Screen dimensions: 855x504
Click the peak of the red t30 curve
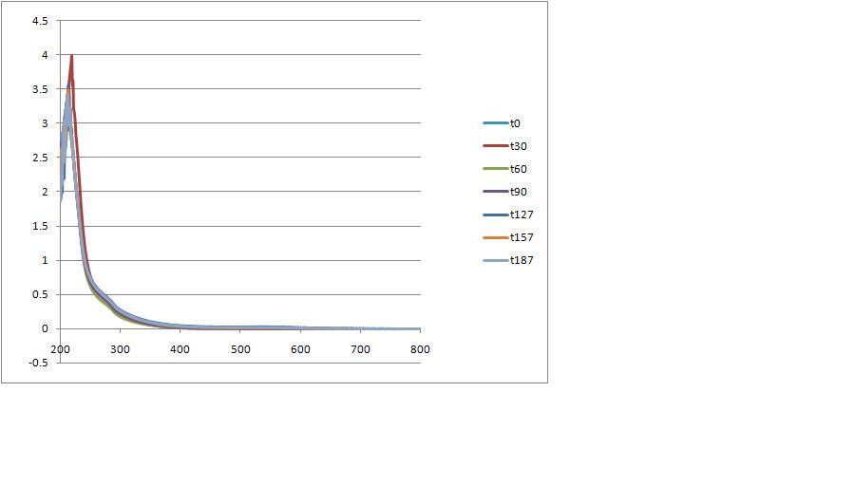click(71, 56)
